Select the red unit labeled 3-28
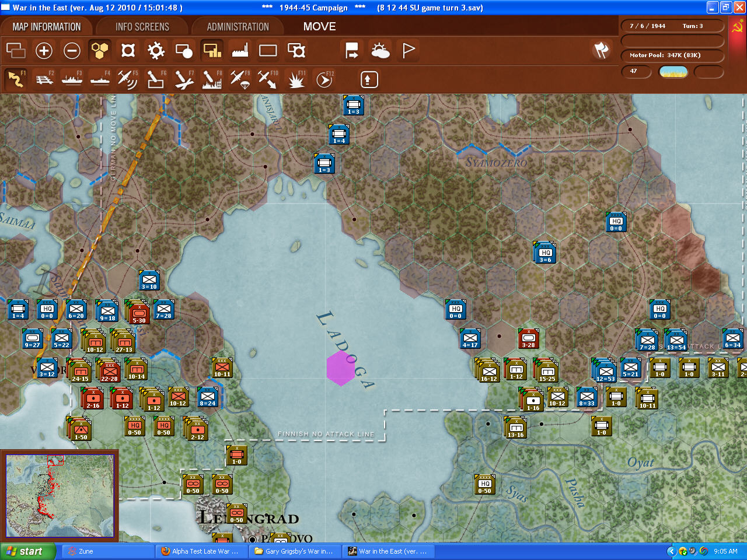 tap(528, 339)
